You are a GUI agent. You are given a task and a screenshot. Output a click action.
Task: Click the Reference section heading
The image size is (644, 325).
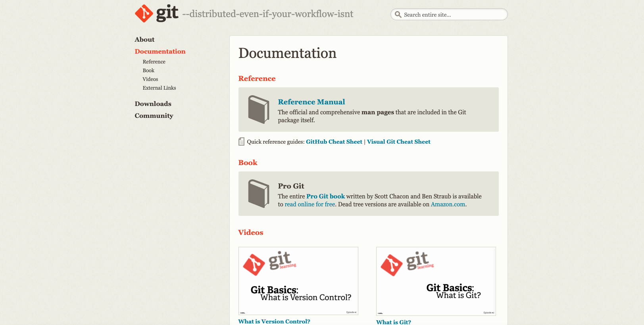(x=257, y=79)
